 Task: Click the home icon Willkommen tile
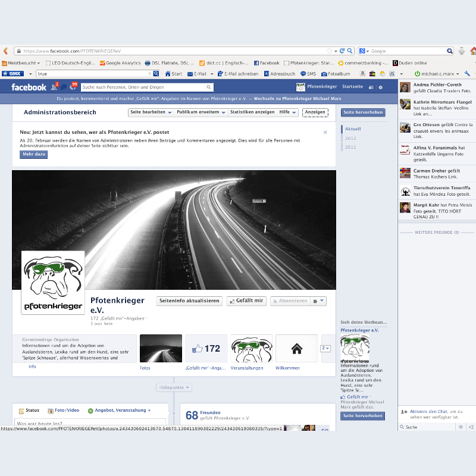[x=296, y=349]
